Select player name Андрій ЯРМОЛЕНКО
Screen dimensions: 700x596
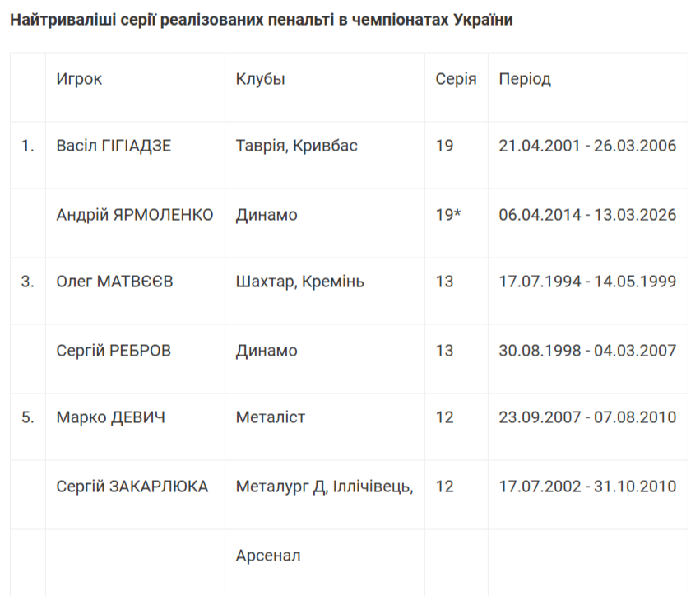click(134, 215)
